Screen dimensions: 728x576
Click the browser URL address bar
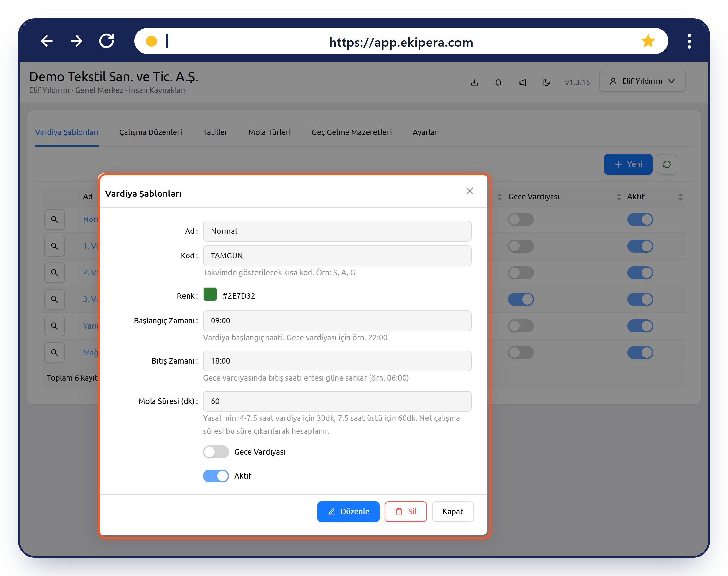pos(401,41)
